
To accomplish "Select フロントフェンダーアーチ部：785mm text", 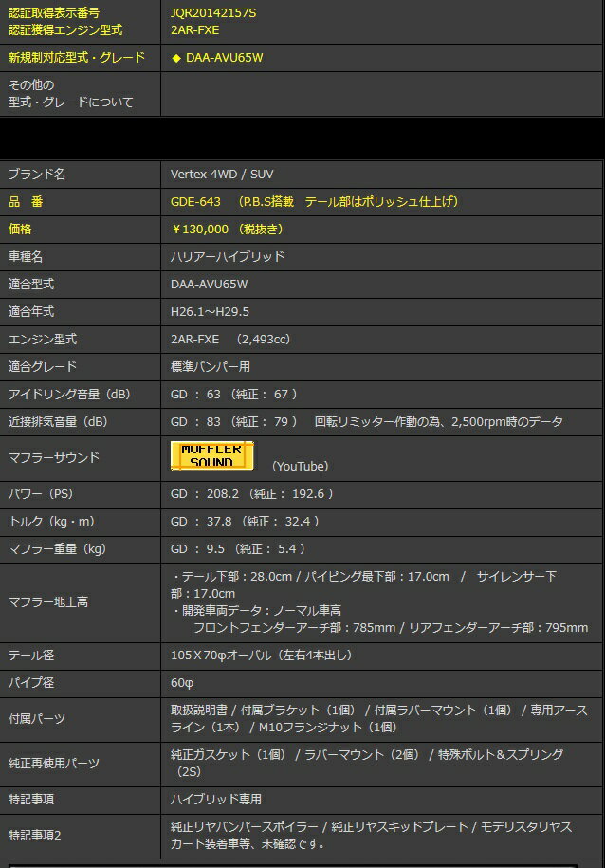I will 295,628.
